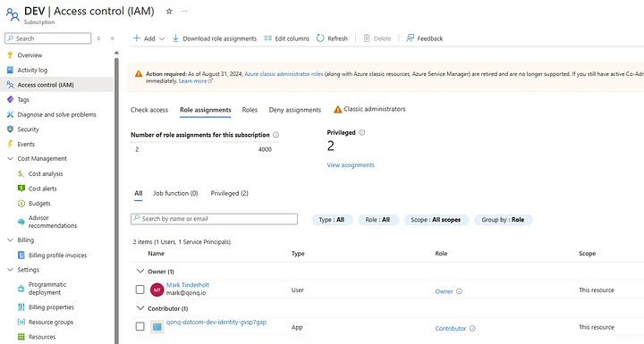Click the Billing properties icon
The height and width of the screenshot is (344, 644).
pos(21,307)
